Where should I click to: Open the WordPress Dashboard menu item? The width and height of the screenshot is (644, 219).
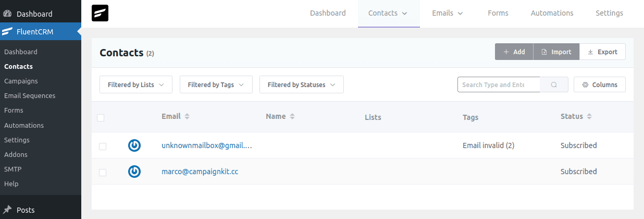[34, 14]
